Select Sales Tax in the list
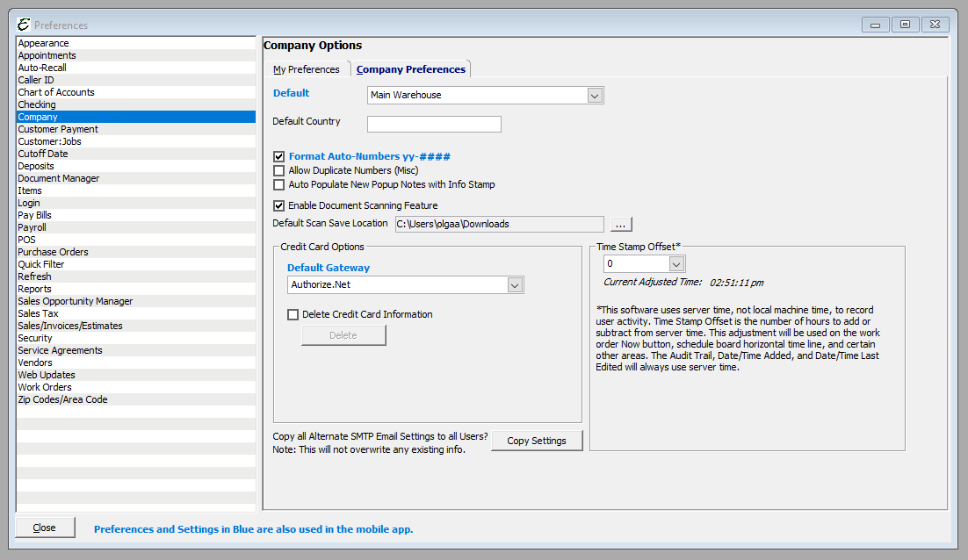Screen dimensions: 968x560 pos(136,313)
